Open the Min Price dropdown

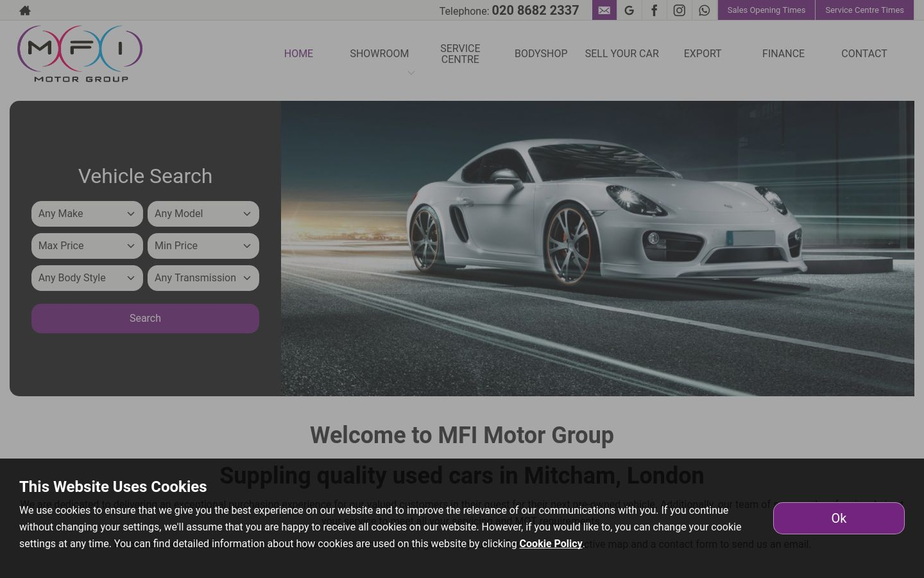(x=203, y=246)
